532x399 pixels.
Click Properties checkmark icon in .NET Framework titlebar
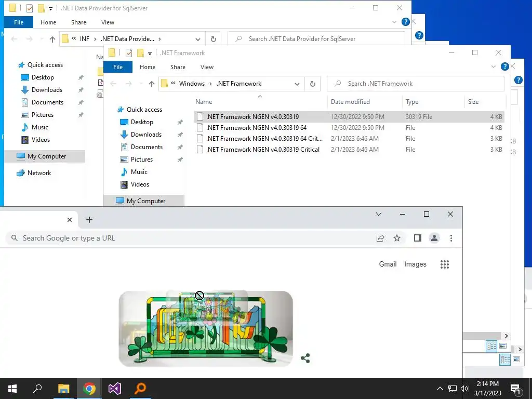(129, 53)
